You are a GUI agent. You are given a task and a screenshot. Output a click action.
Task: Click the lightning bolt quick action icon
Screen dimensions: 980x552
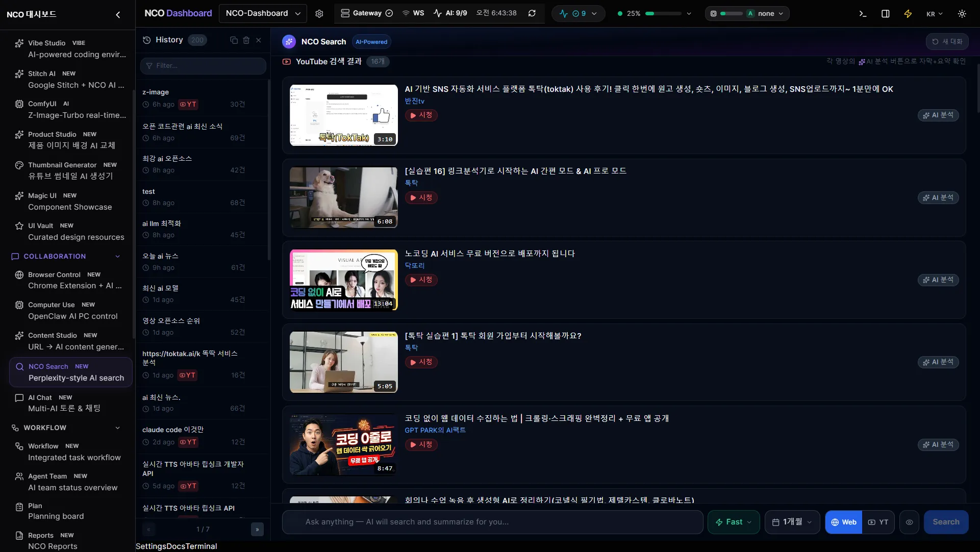coord(908,14)
